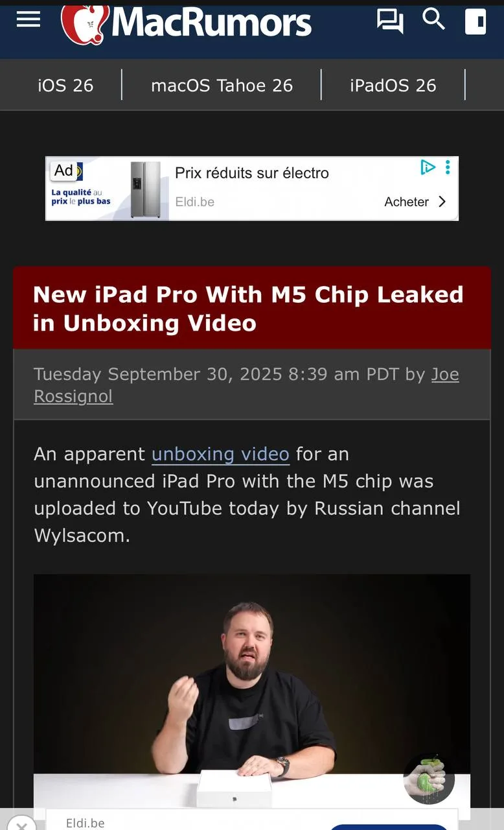Open the hamburger navigation menu
The image size is (504, 830).
pyautogui.click(x=29, y=19)
